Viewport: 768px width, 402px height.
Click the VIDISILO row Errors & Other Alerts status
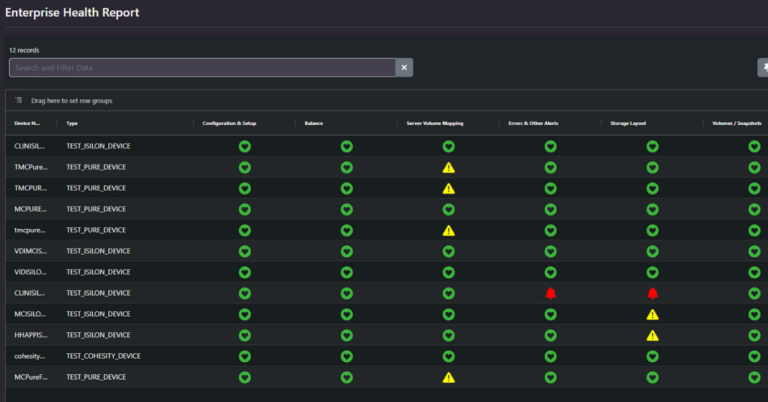click(x=550, y=272)
